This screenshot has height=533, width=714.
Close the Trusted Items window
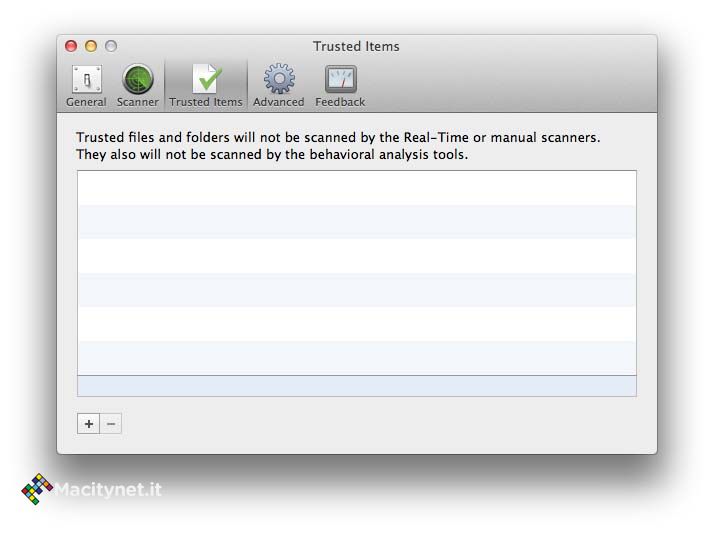point(71,46)
